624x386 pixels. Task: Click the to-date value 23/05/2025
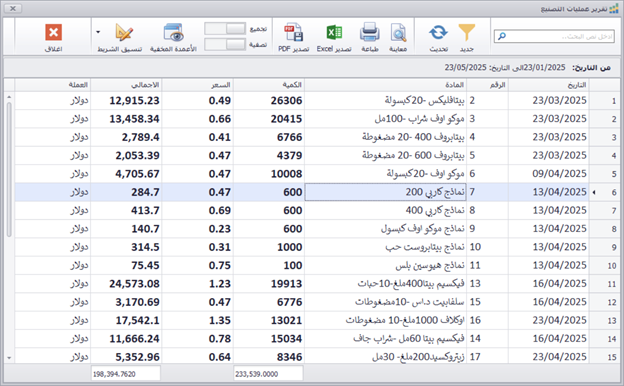tap(466, 67)
